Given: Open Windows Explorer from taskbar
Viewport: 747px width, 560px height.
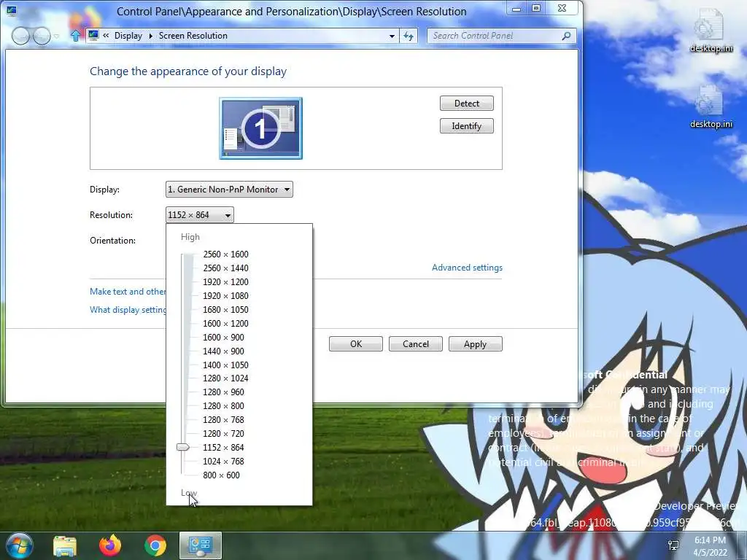Looking at the screenshot, I should coord(65,545).
